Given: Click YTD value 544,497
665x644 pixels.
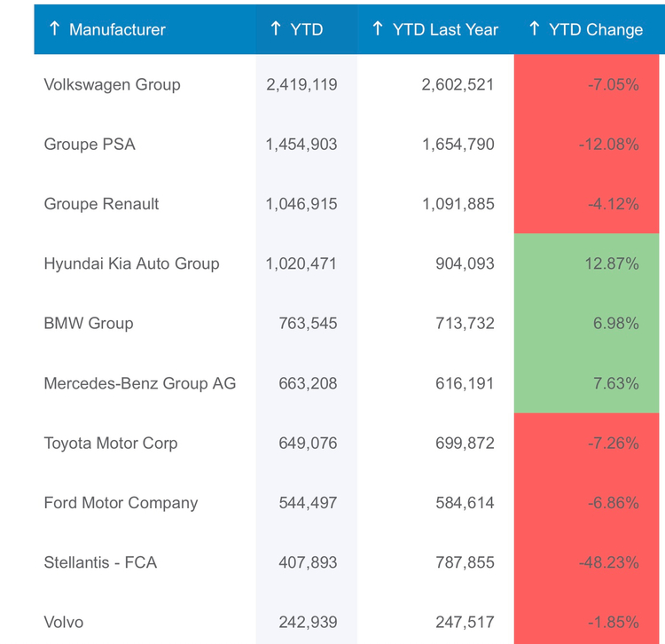Looking at the screenshot, I should [308, 503].
